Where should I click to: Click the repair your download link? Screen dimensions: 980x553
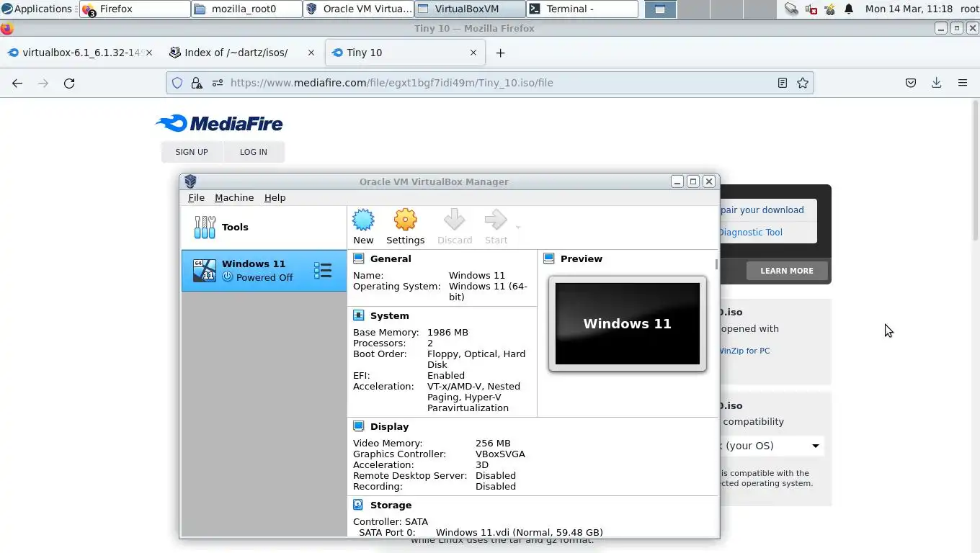point(762,210)
